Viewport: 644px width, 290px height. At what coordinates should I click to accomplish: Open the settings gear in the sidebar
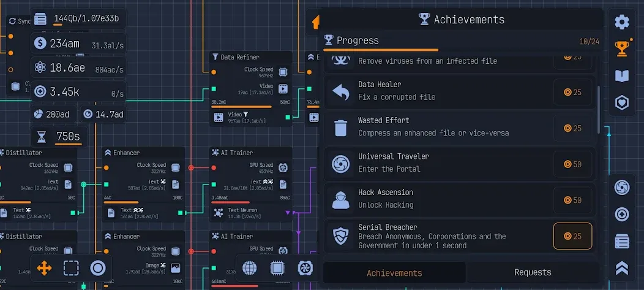click(x=621, y=22)
